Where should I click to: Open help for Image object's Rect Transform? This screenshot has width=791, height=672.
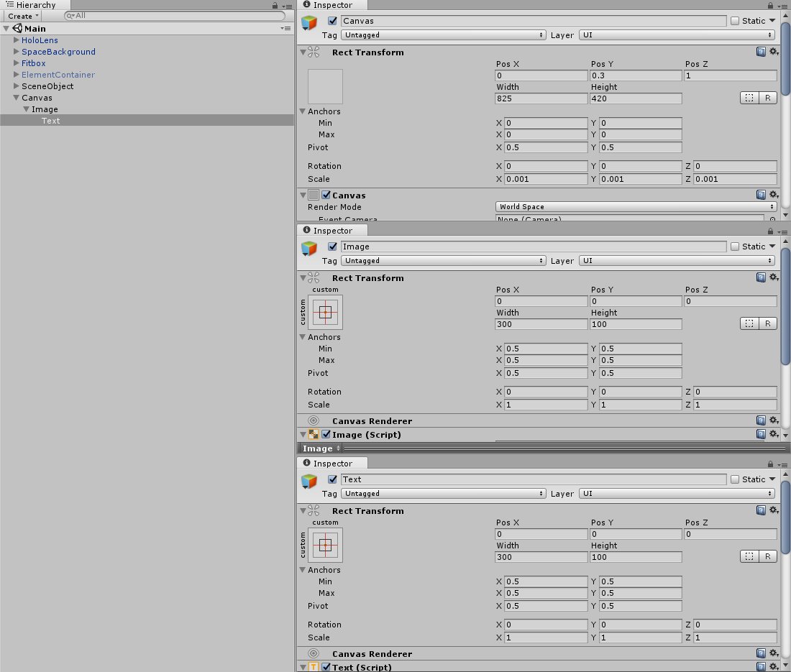click(x=761, y=277)
